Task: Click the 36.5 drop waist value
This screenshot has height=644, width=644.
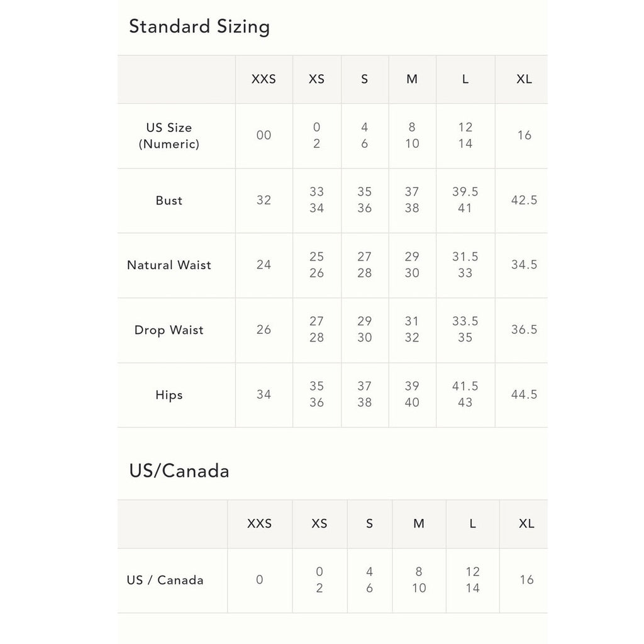Action: (524, 330)
